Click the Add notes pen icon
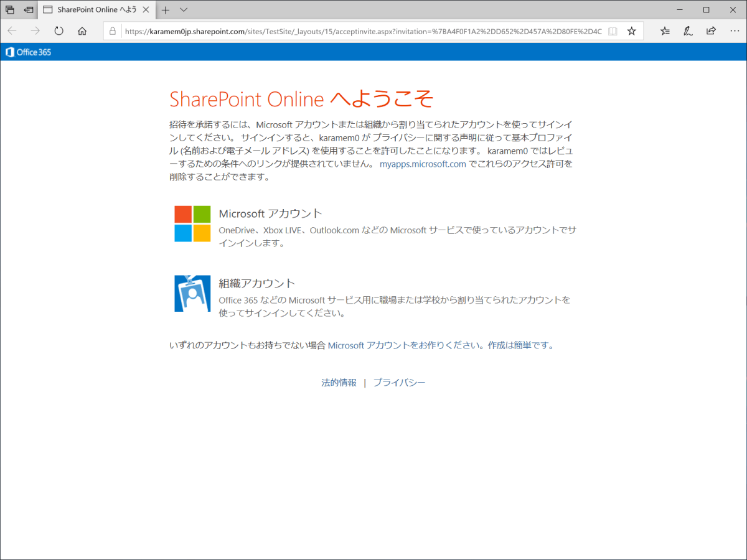747x560 pixels. coord(688,31)
